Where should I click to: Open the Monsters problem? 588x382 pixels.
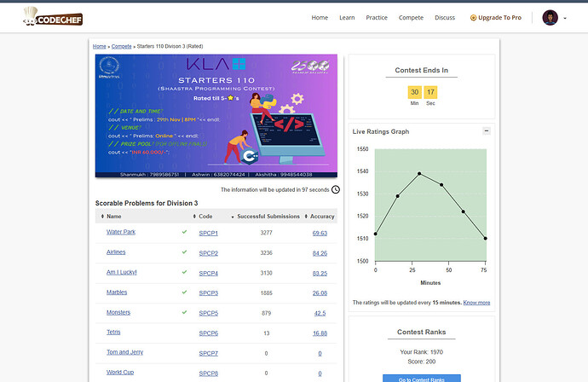click(118, 312)
